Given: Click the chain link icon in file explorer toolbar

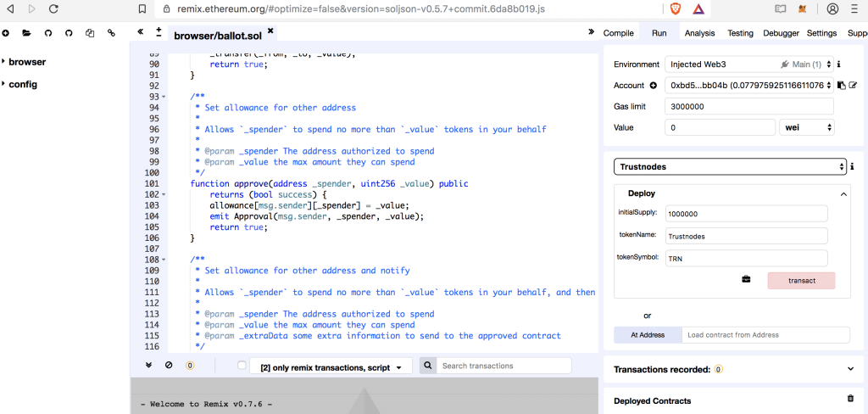Looking at the screenshot, I should [x=111, y=33].
